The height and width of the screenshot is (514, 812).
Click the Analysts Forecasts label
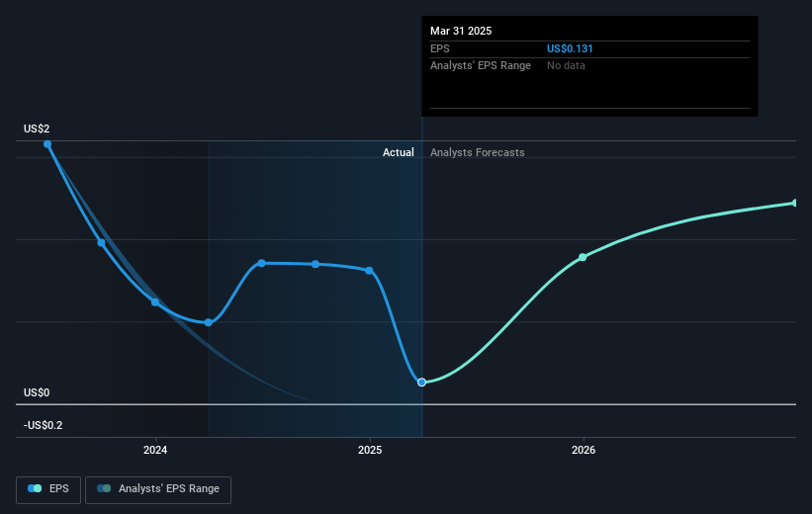[477, 152]
